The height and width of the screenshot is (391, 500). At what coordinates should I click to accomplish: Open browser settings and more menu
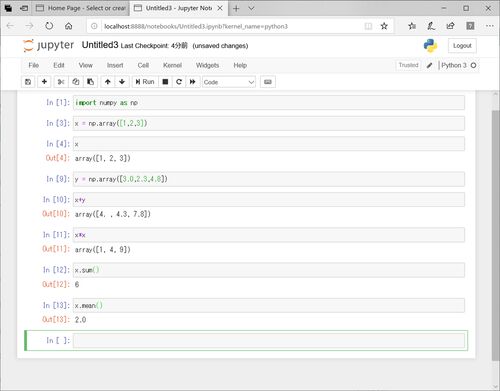click(x=490, y=26)
